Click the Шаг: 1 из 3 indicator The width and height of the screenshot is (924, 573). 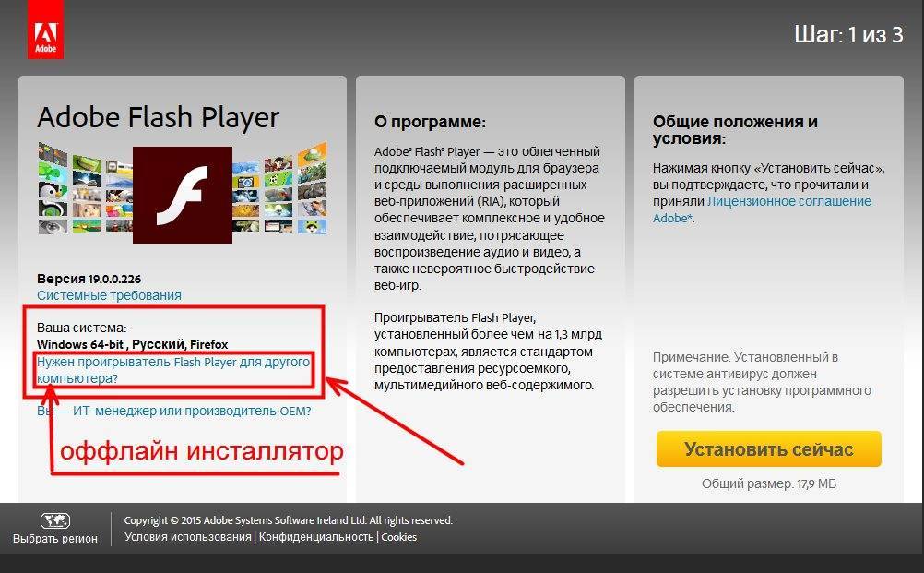point(848,35)
